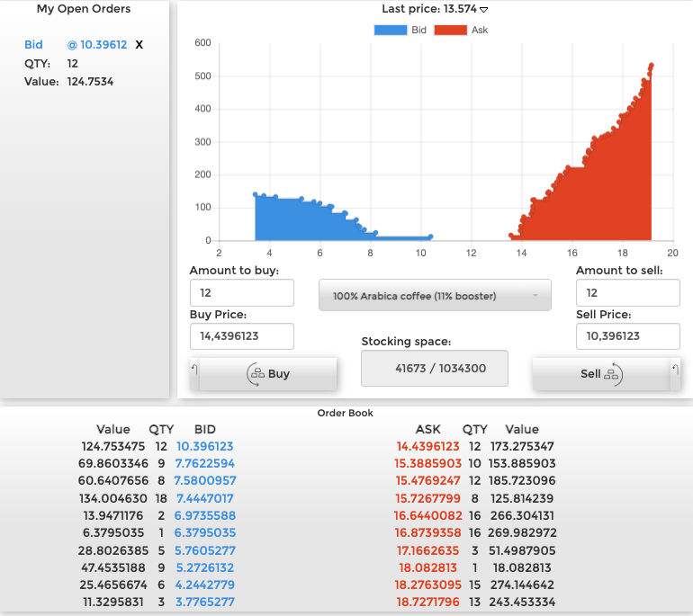Select bid price 4.2442779
This screenshot has width=693, height=616.
tap(204, 585)
